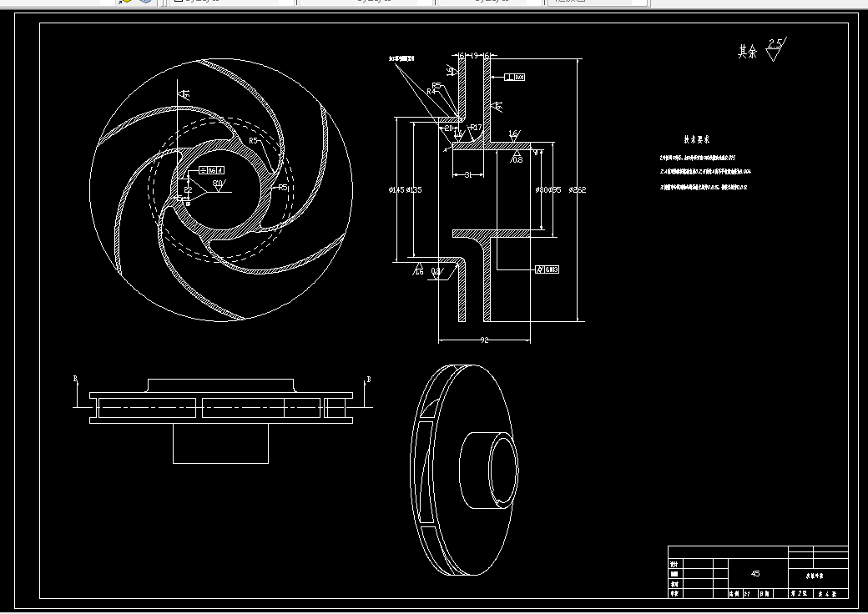Viewport: 868px width, 614px height.
Task: Select the ø95 diameter dimension
Action: click(555, 189)
